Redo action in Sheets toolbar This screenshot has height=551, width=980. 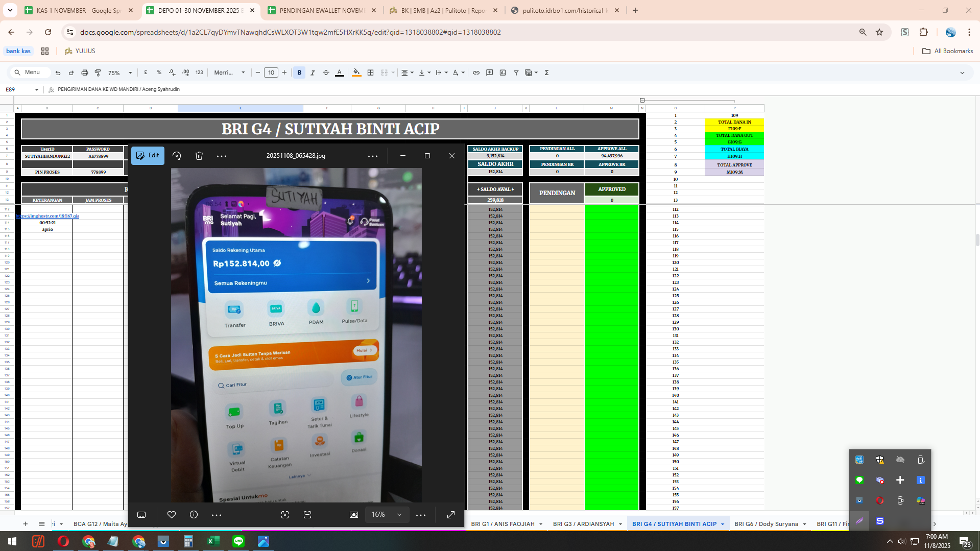tap(71, 73)
